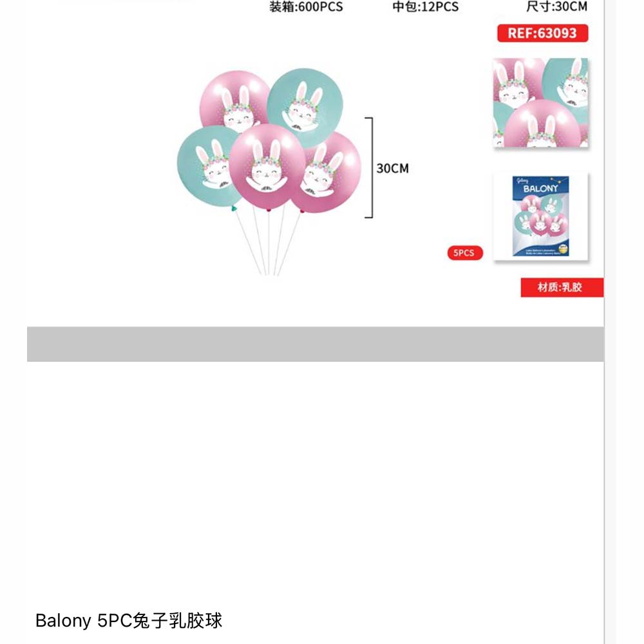This screenshot has width=644, height=644.
Task: Select the red 材质:乳胶 material label
Action: (x=562, y=287)
